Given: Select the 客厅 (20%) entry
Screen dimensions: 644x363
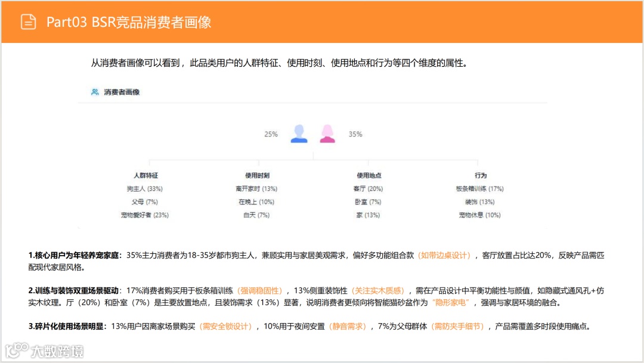Looking at the screenshot, I should pyautogui.click(x=368, y=189).
